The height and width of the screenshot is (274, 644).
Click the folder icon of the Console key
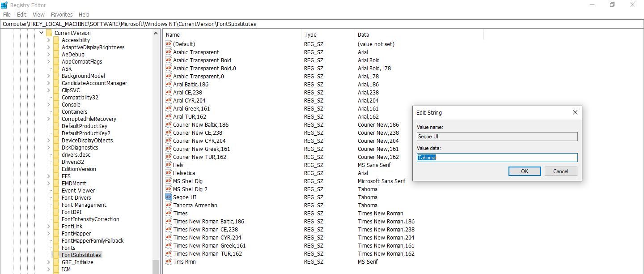[56, 104]
